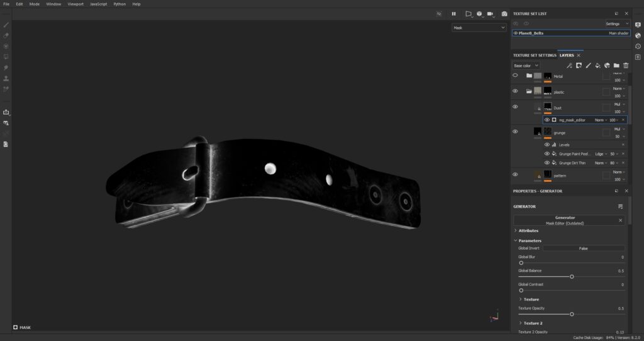Add effect with the magic wand icon
Screen dimensions: 644x341
pos(569,65)
